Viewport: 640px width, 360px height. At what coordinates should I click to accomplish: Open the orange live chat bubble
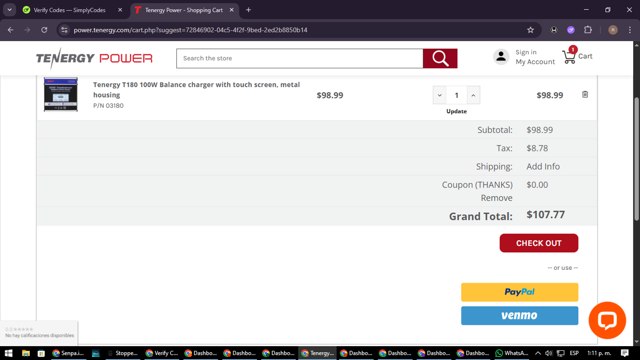[x=607, y=320]
